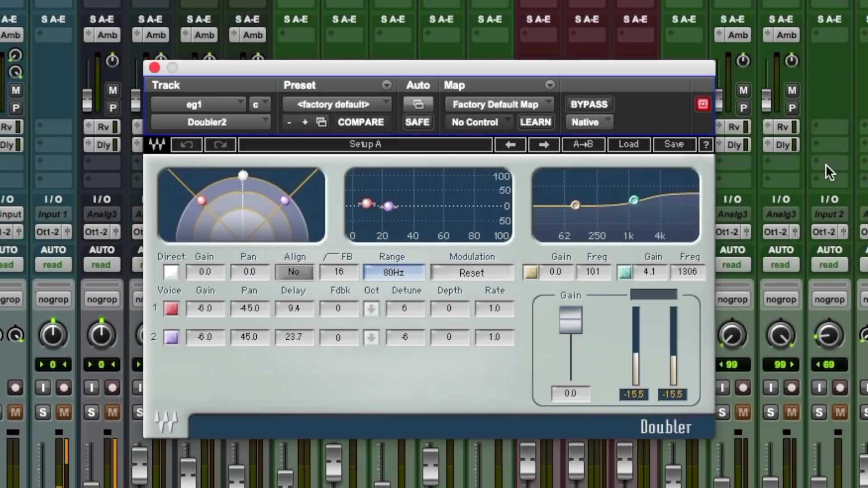
Task: Click the yellow low-shelf EQ node
Action: [x=575, y=205]
